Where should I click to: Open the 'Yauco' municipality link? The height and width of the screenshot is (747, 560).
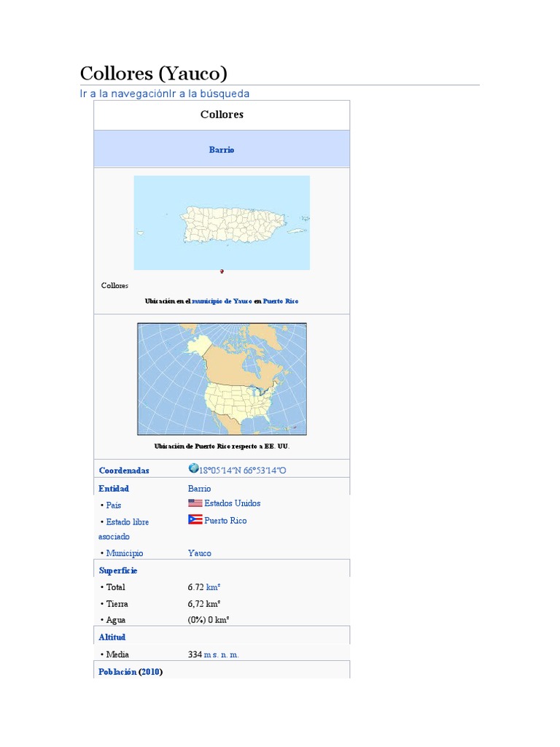click(x=200, y=553)
